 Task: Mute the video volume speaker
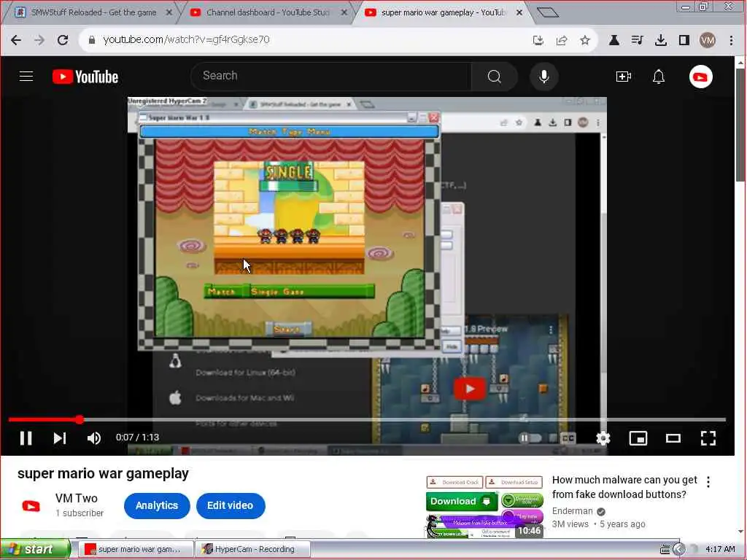point(94,437)
